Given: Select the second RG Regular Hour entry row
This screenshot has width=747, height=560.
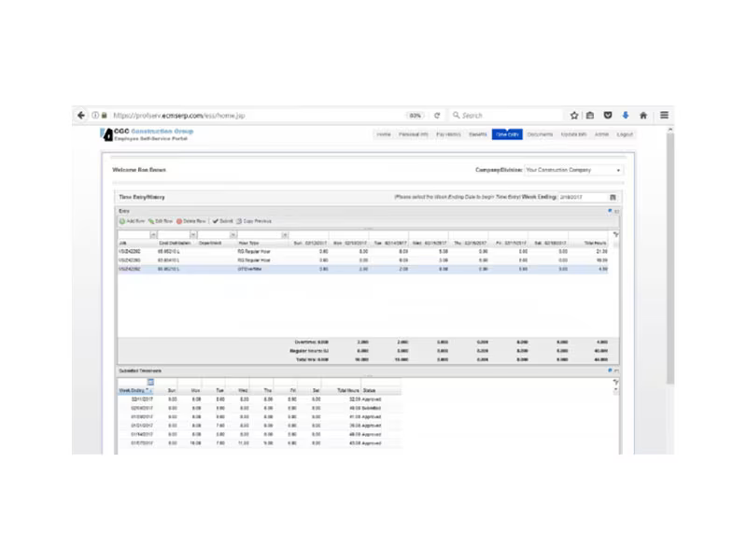Looking at the screenshot, I should click(363, 260).
